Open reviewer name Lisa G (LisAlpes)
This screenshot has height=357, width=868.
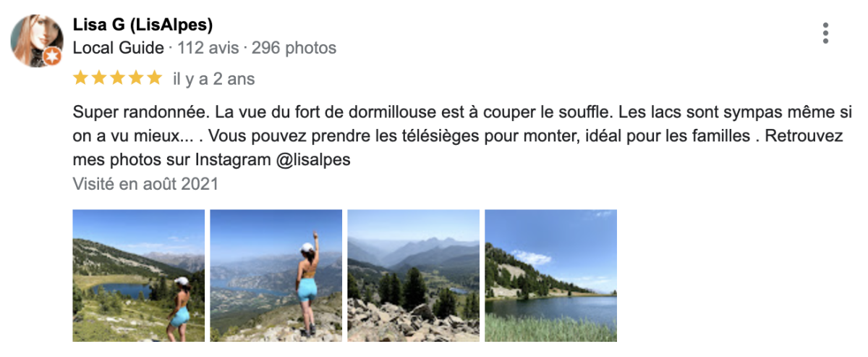[x=142, y=25]
